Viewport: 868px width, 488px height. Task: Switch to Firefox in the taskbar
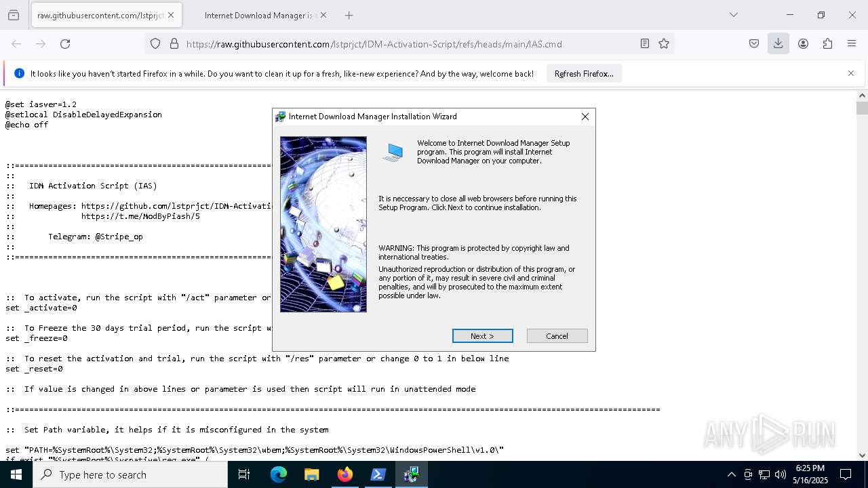[345, 474]
